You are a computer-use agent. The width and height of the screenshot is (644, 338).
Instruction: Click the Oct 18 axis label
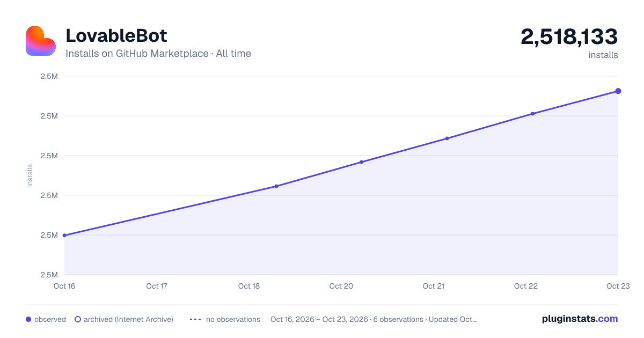click(x=249, y=286)
